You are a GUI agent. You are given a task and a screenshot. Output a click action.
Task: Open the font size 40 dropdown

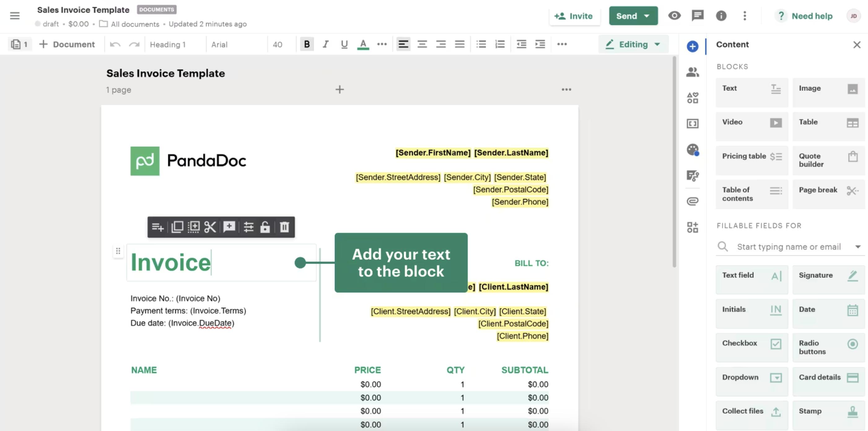point(281,45)
